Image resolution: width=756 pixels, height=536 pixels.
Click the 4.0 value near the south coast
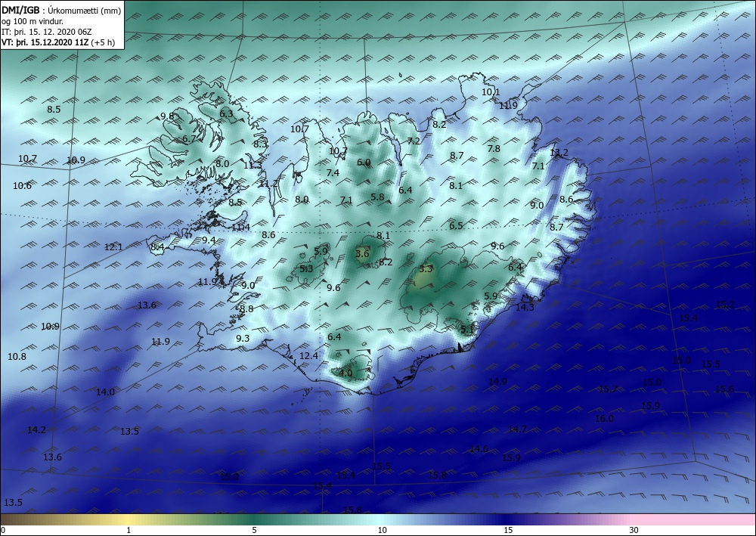pyautogui.click(x=345, y=373)
